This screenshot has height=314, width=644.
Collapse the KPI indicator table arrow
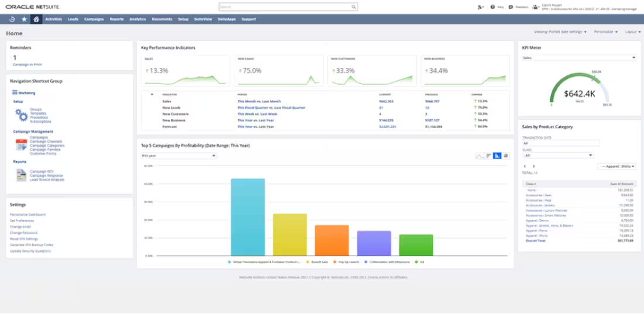tap(152, 94)
